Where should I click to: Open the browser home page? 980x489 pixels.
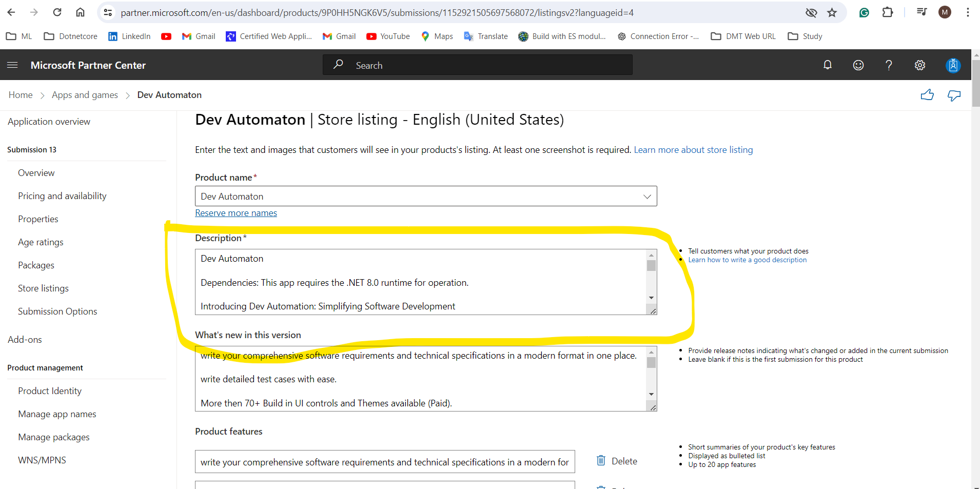(x=80, y=12)
